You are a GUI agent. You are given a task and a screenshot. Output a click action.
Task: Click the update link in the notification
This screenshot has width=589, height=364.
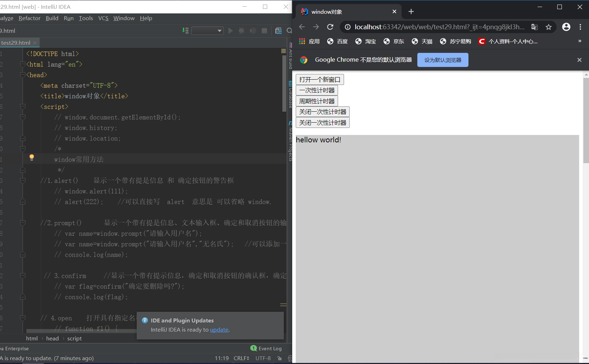[219, 329]
